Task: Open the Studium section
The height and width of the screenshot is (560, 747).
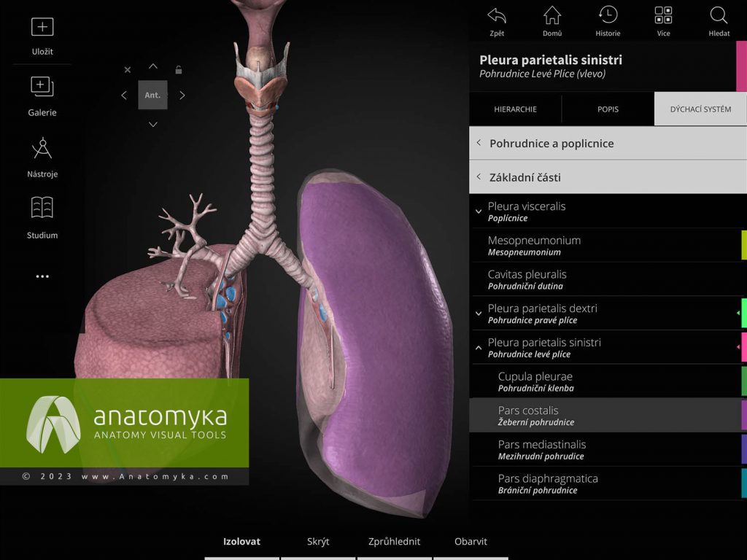Action: tap(42, 212)
